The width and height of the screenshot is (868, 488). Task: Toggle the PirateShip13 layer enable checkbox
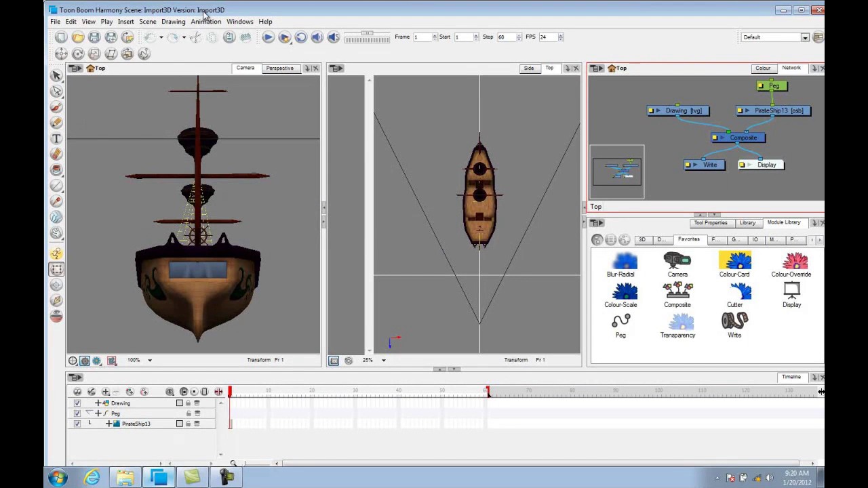[x=77, y=424]
